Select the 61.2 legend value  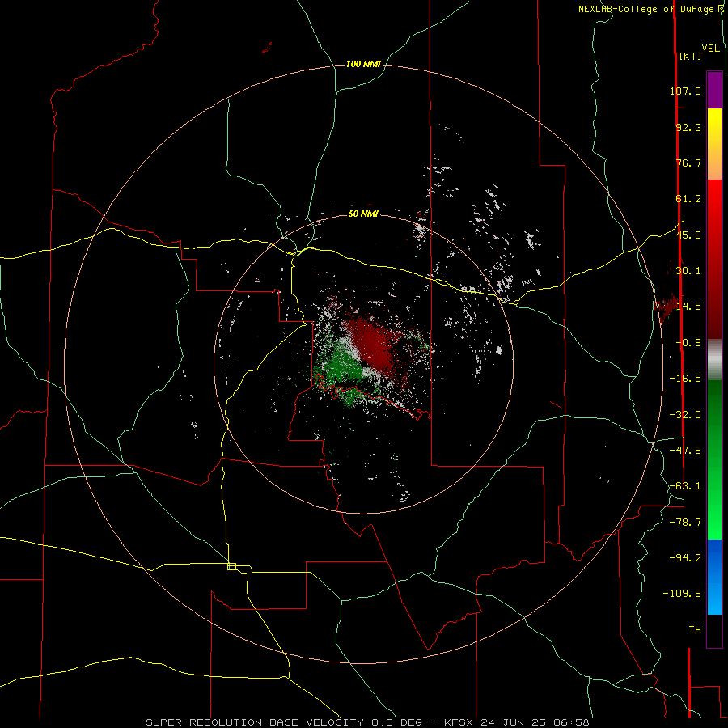point(688,199)
